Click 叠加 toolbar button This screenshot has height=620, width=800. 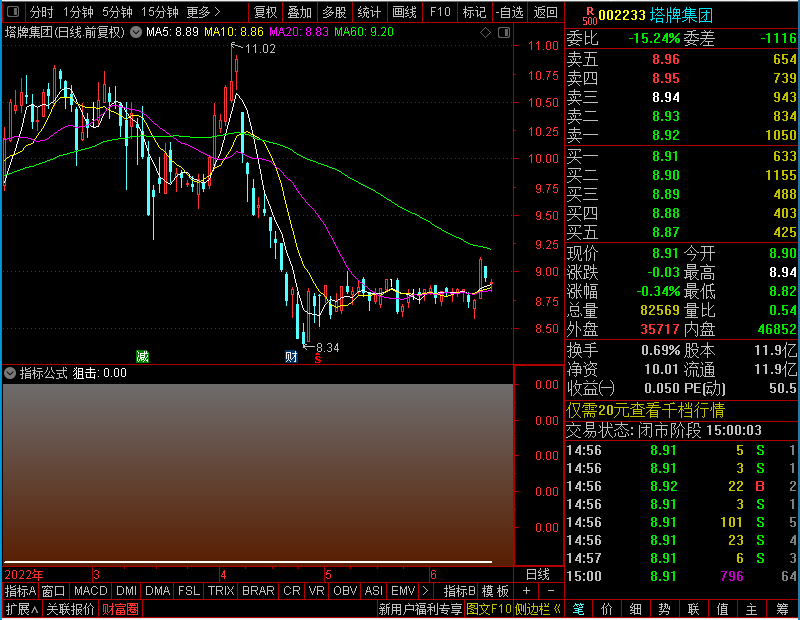300,12
